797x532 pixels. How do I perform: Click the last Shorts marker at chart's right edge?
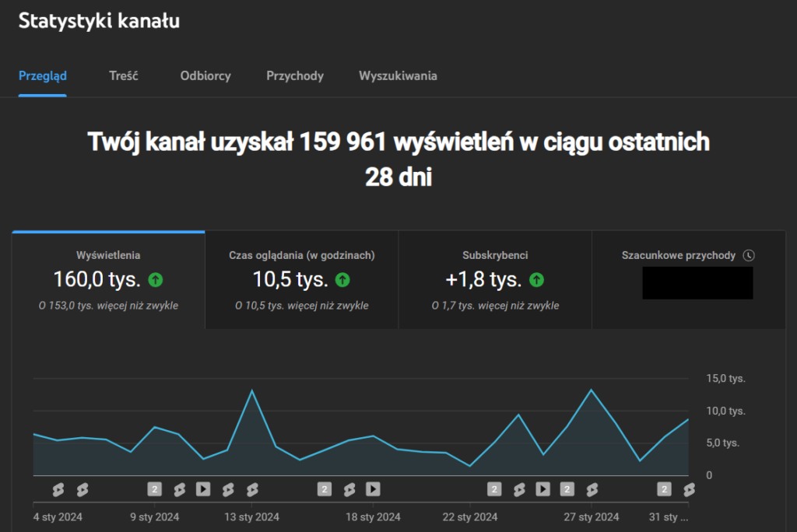[689, 489]
